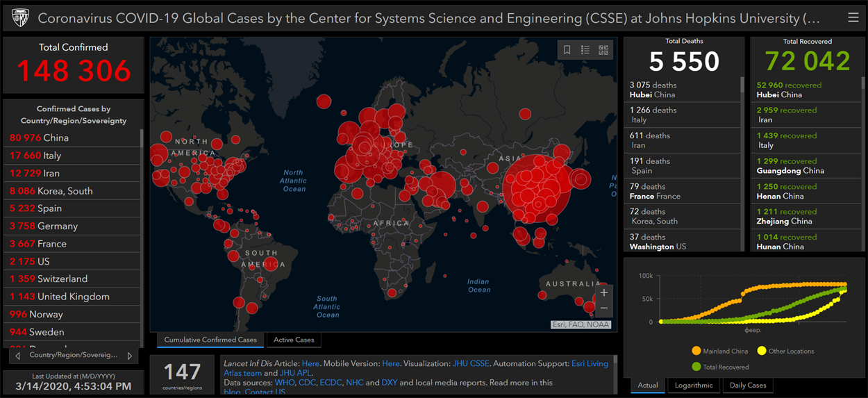Select US in confirmed cases list
This screenshot has height=398, width=868.
72,261
